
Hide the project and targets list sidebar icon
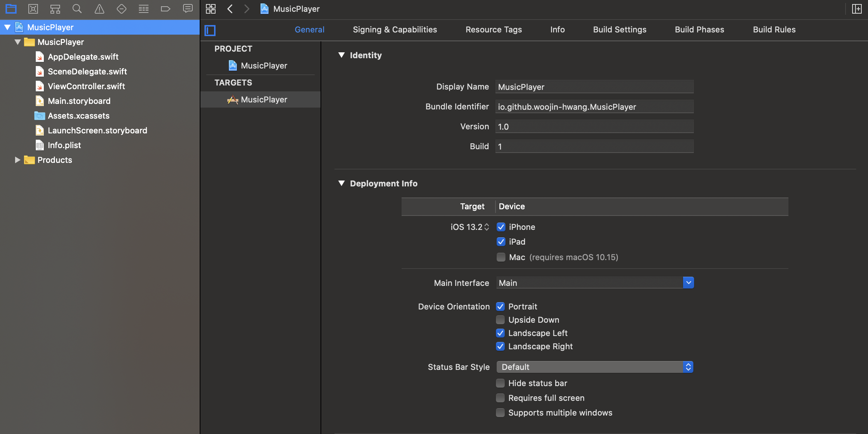(x=210, y=30)
